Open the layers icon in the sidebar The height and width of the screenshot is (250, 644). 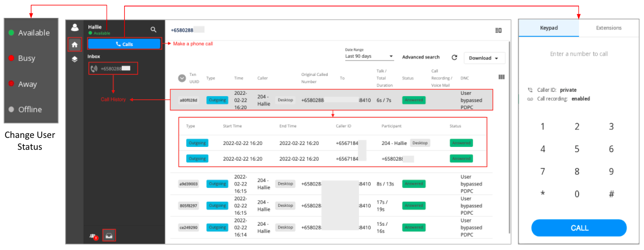[x=74, y=59]
